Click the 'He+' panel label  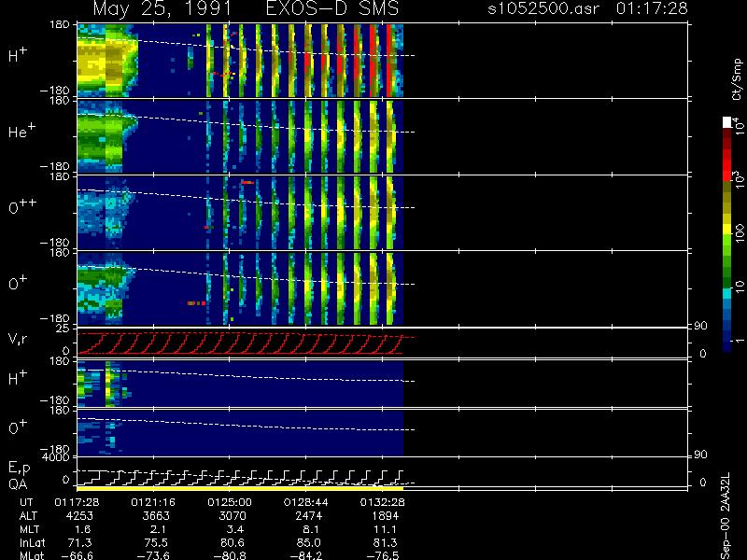(x=21, y=131)
